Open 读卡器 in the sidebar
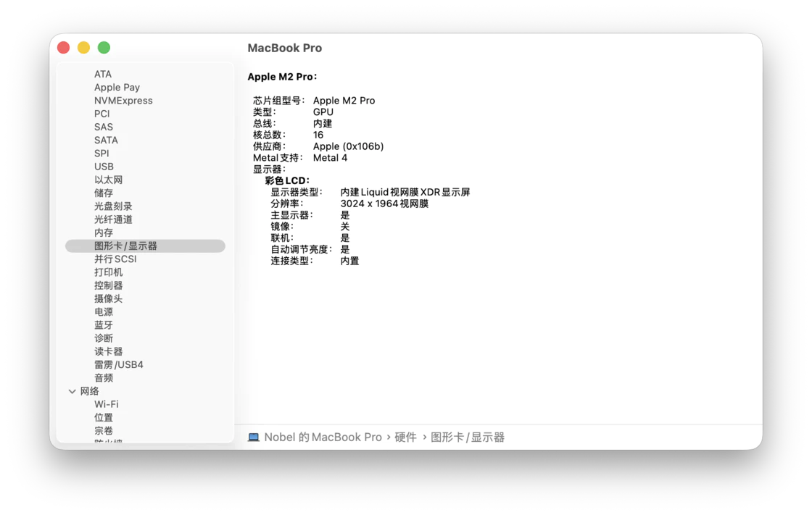This screenshot has height=515, width=812. coord(108,351)
